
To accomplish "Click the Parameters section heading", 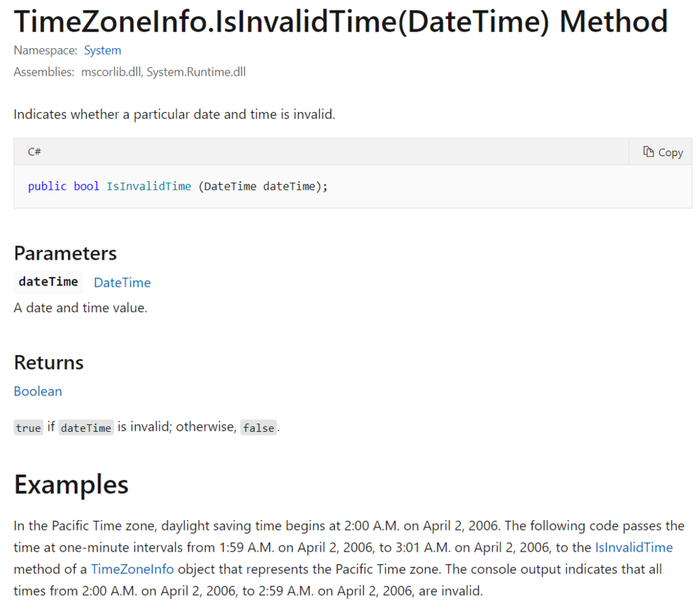I will click(65, 253).
